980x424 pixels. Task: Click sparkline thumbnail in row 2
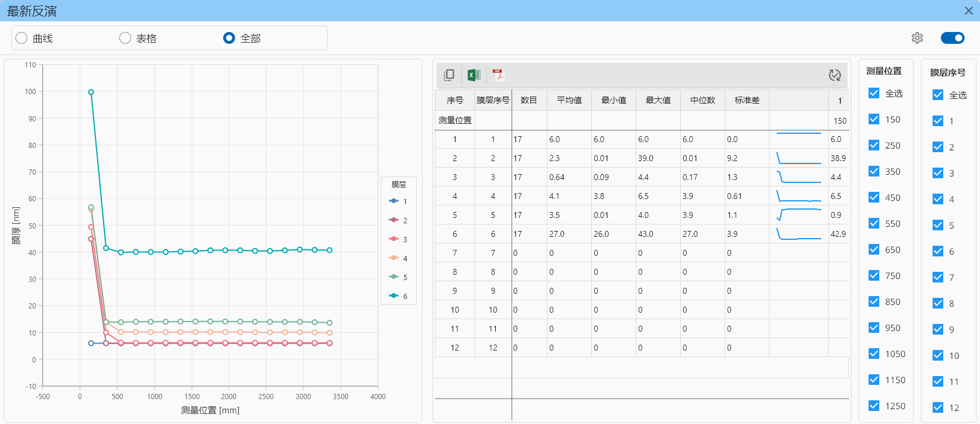click(799, 158)
